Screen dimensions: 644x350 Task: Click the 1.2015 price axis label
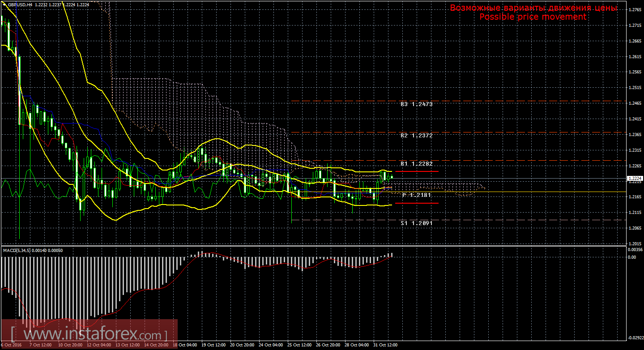coord(635,244)
